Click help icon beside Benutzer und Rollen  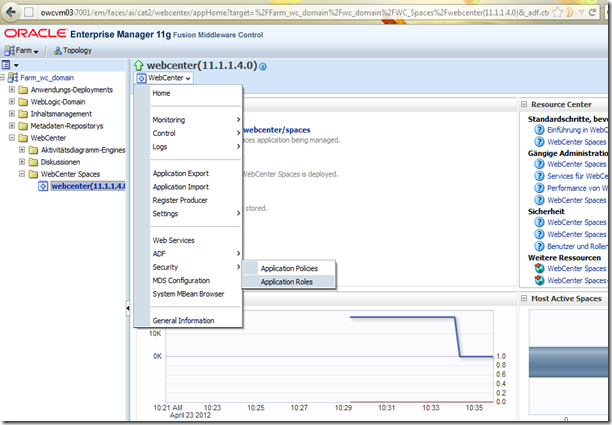[x=539, y=246]
